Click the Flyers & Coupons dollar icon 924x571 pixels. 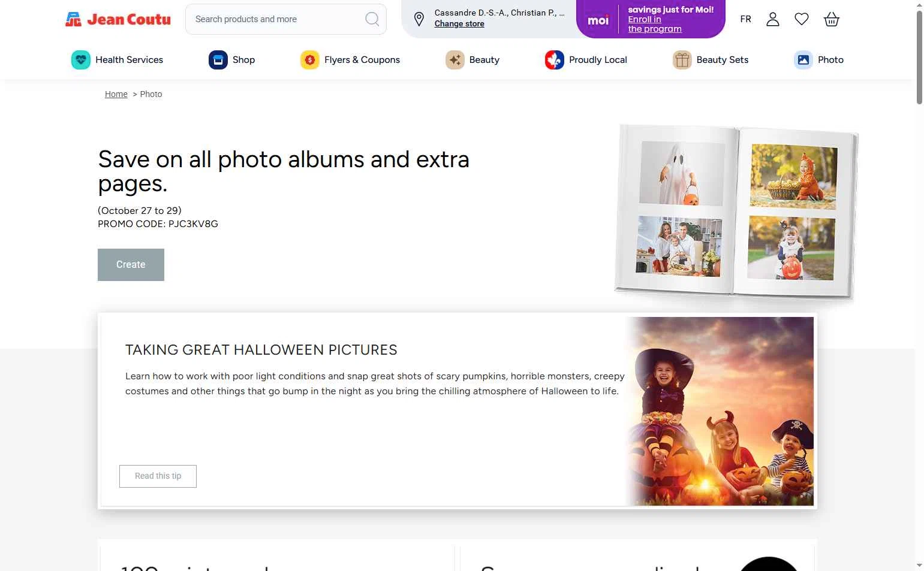(310, 60)
